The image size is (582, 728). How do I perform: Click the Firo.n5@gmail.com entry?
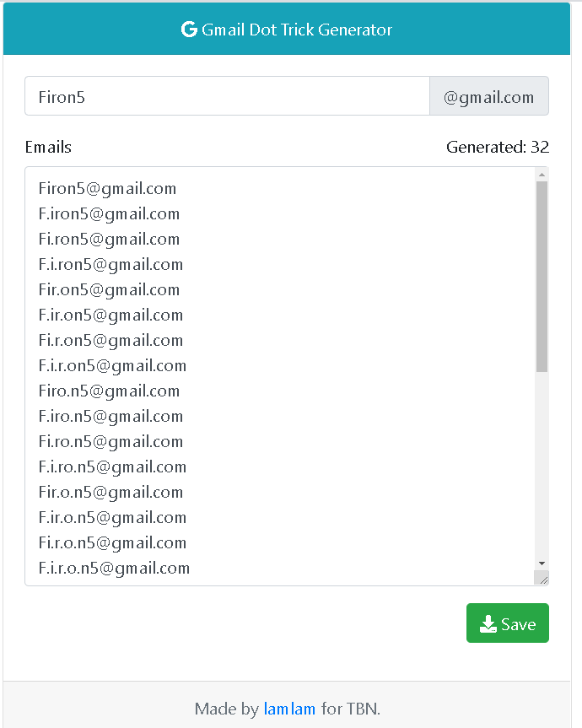pyautogui.click(x=109, y=391)
